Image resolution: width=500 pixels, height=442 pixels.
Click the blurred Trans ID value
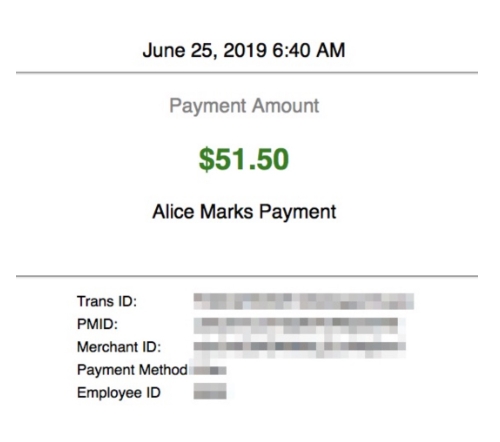pyautogui.click(x=304, y=301)
